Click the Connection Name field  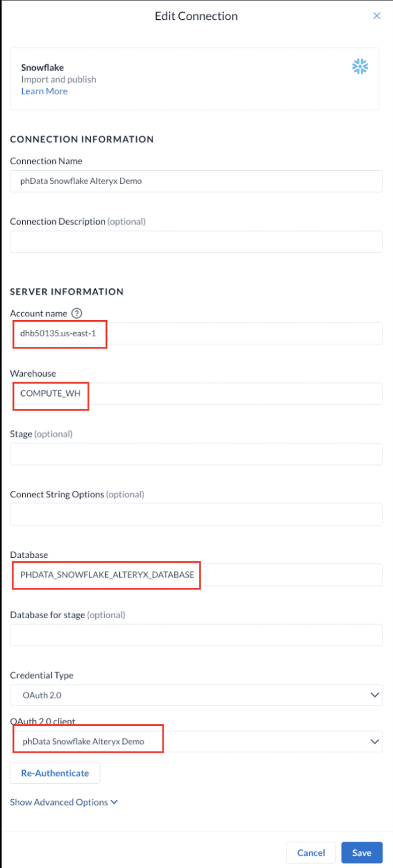[x=196, y=181]
